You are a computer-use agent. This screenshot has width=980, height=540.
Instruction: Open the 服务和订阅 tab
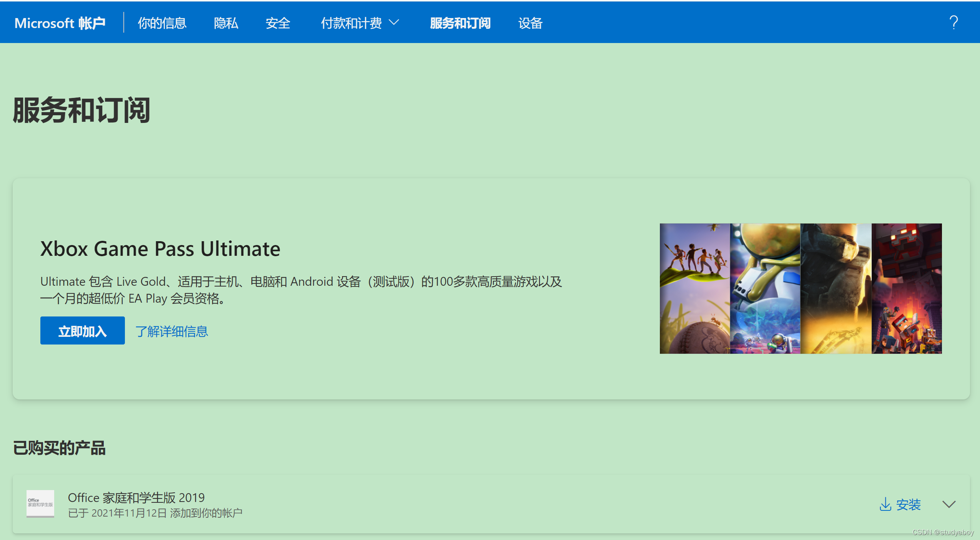tap(460, 23)
